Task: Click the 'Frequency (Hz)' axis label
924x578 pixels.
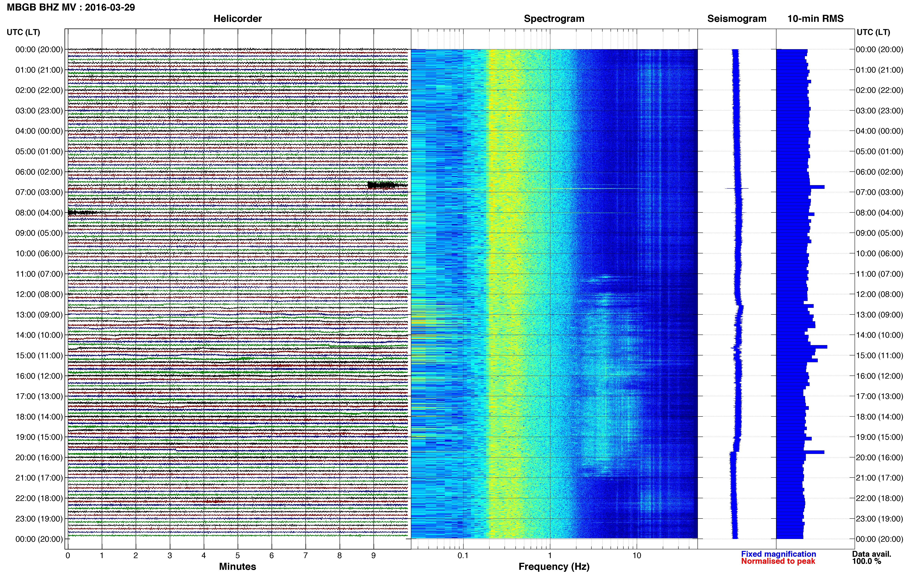Action: click(x=554, y=566)
